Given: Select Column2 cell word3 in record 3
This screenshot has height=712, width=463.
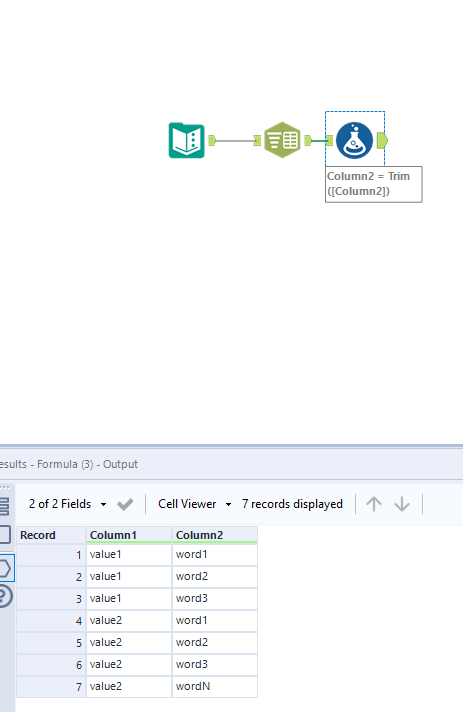Looking at the screenshot, I should (x=215, y=598).
